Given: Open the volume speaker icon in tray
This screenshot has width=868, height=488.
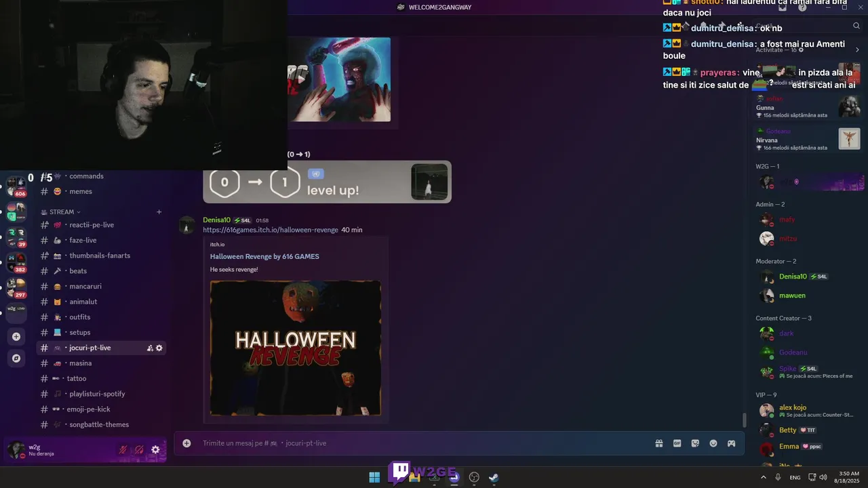Looking at the screenshot, I should 823,477.
